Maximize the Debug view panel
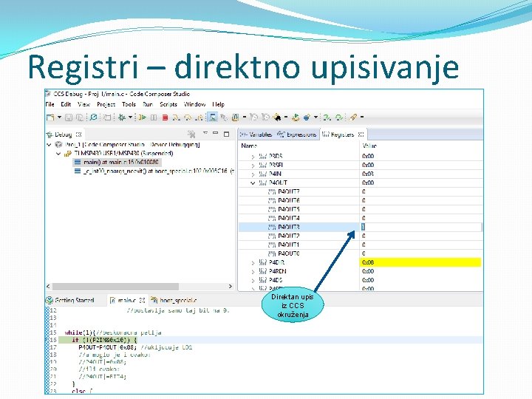 (x=227, y=134)
